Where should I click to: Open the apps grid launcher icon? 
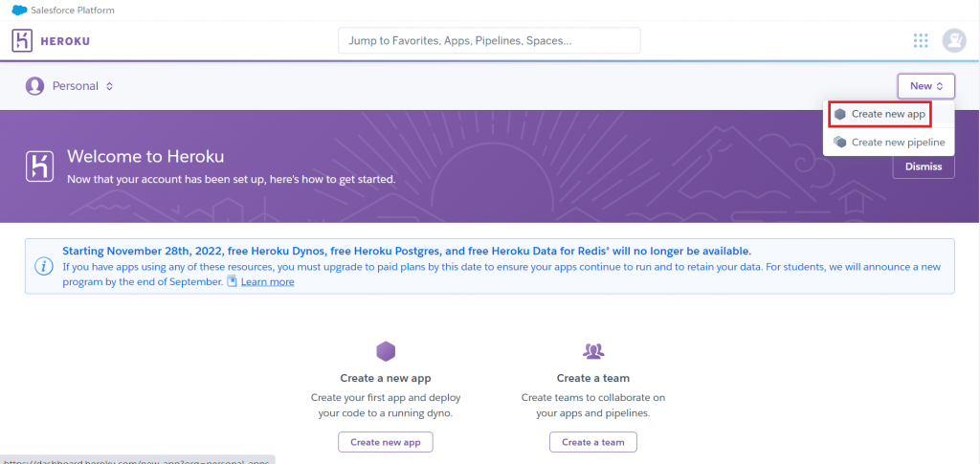click(x=920, y=40)
